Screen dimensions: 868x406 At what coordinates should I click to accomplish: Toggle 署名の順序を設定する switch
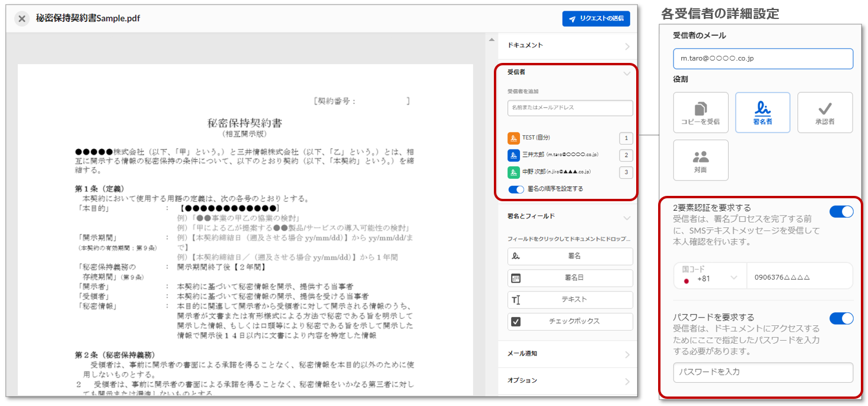click(x=516, y=189)
